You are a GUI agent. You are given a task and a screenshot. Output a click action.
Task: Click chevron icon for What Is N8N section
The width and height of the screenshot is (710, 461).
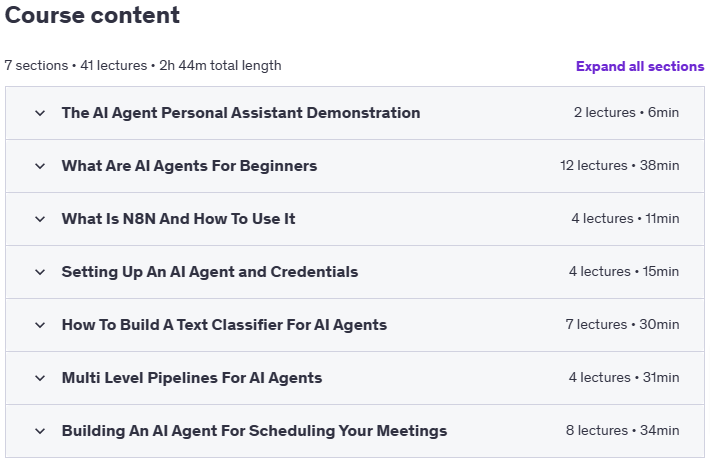pos(40,219)
